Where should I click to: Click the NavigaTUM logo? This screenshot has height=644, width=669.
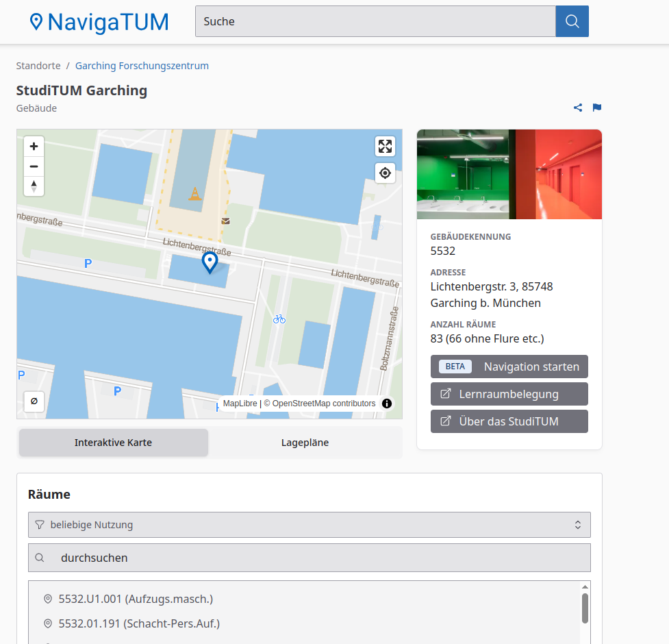(x=99, y=22)
